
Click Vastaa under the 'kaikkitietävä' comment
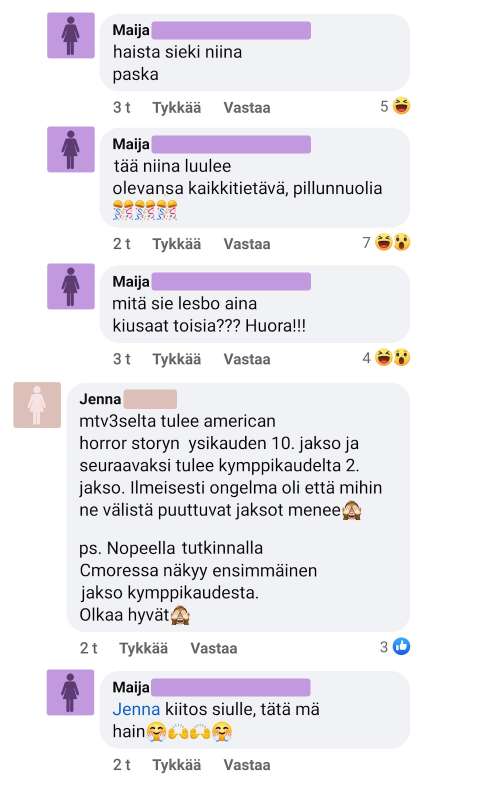pos(247,244)
